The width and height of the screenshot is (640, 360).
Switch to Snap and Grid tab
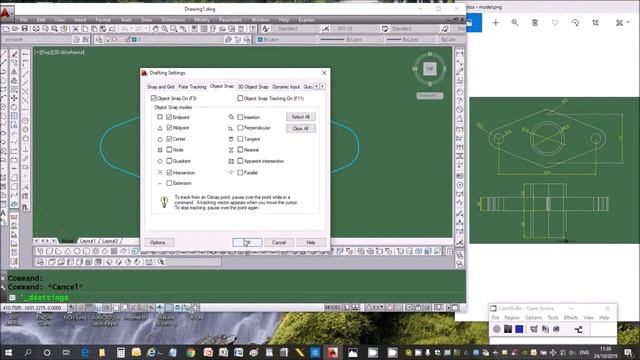point(161,87)
